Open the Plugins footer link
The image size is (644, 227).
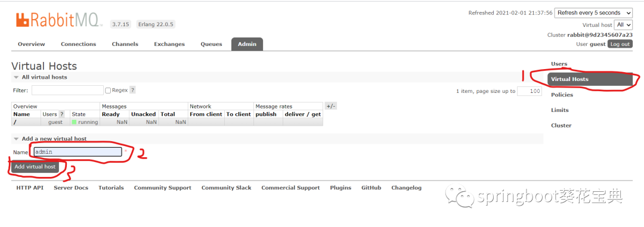340,188
